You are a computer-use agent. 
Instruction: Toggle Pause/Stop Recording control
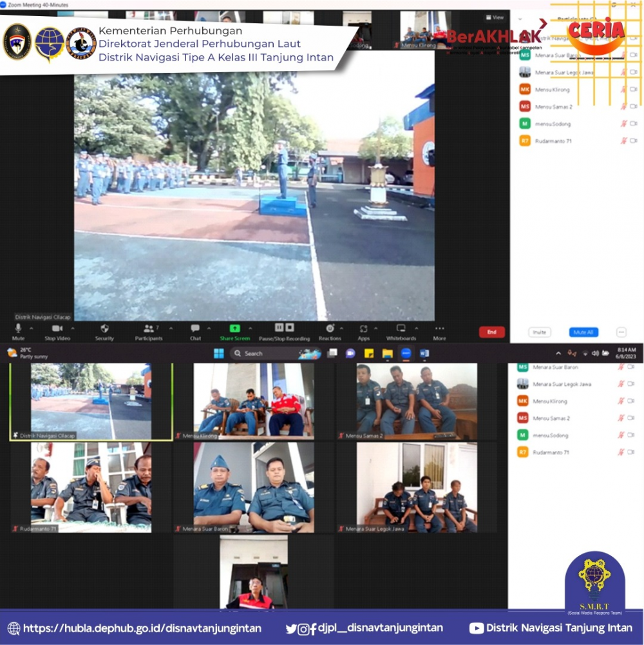pos(284,327)
